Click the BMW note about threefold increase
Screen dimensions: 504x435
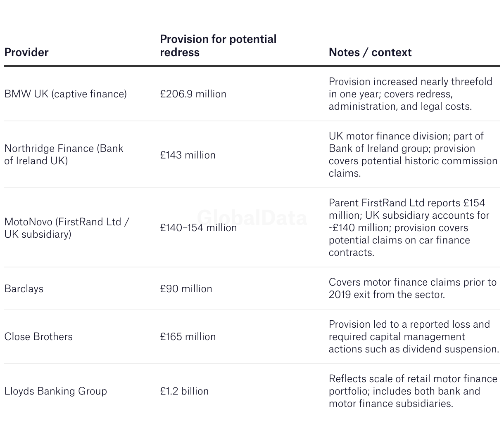point(410,94)
